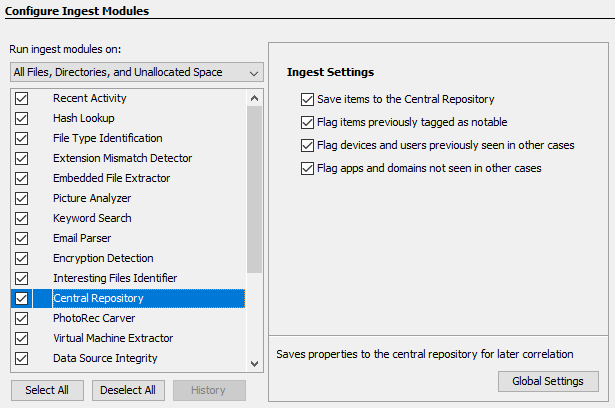Uncheck Save items to the Central Repository
The width and height of the screenshot is (615, 408).
point(308,100)
